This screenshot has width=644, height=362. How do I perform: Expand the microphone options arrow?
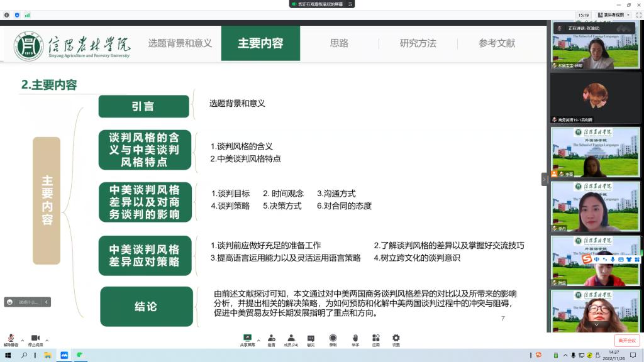point(23,340)
